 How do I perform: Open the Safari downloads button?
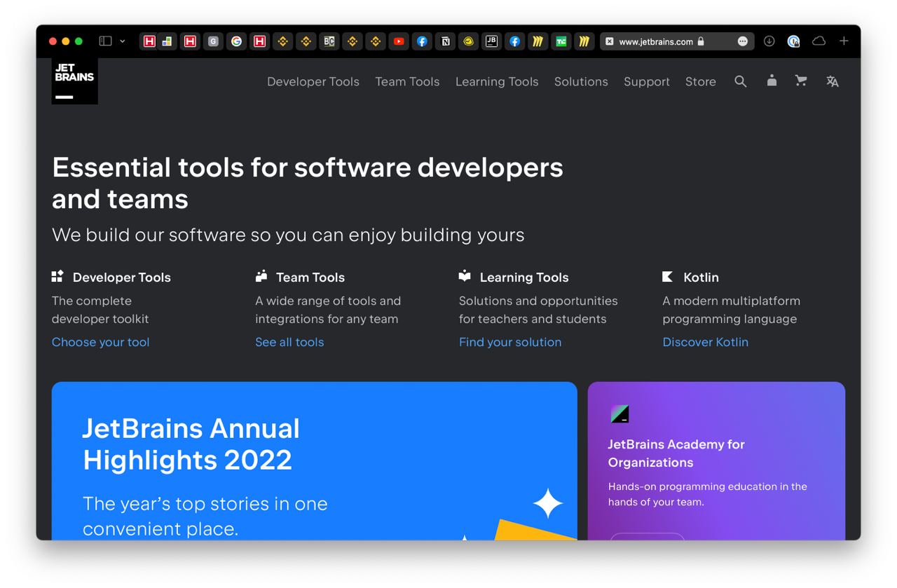click(769, 41)
